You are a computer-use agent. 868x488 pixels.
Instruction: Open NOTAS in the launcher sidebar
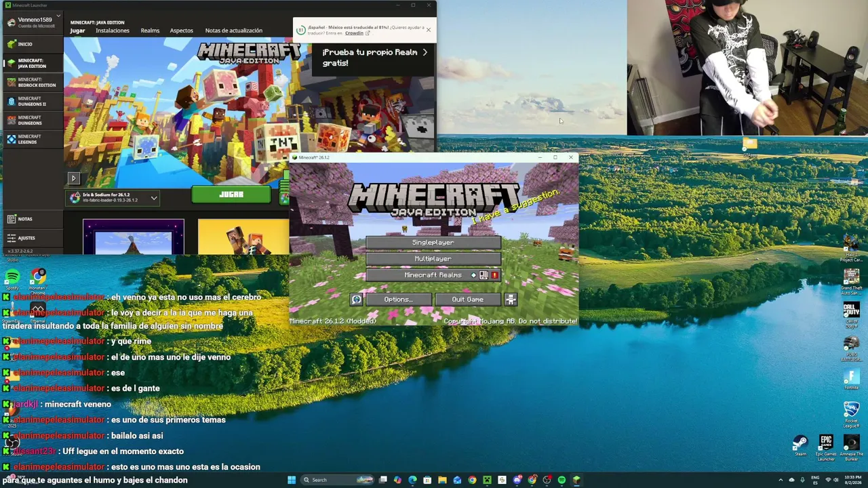[x=31, y=219]
